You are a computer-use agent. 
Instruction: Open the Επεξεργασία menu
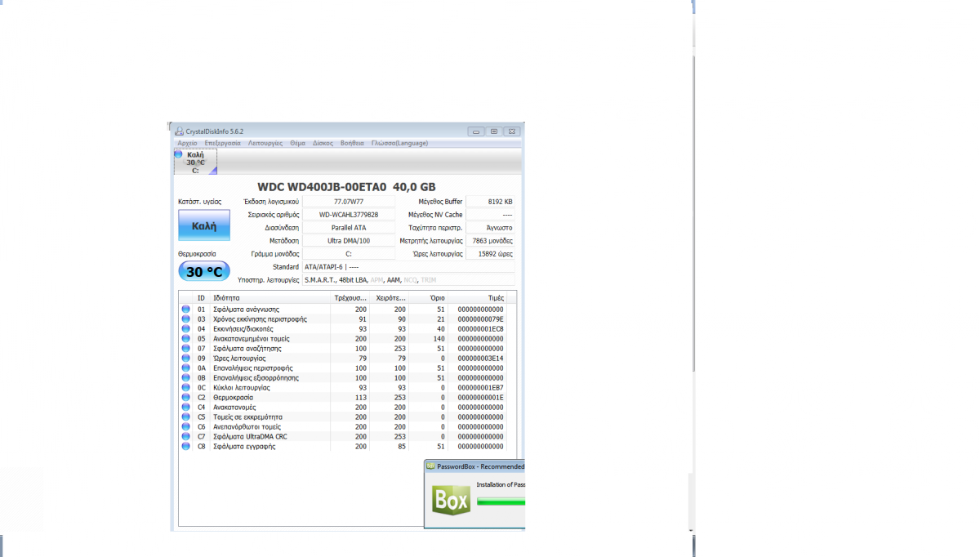(222, 143)
